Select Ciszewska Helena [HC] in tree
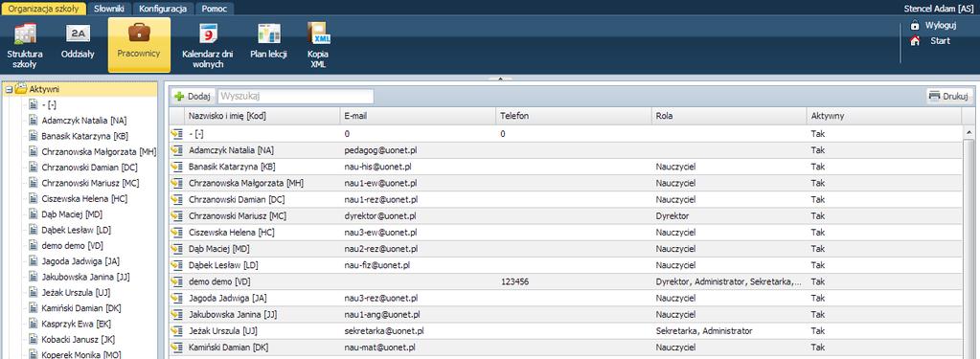 tap(83, 198)
